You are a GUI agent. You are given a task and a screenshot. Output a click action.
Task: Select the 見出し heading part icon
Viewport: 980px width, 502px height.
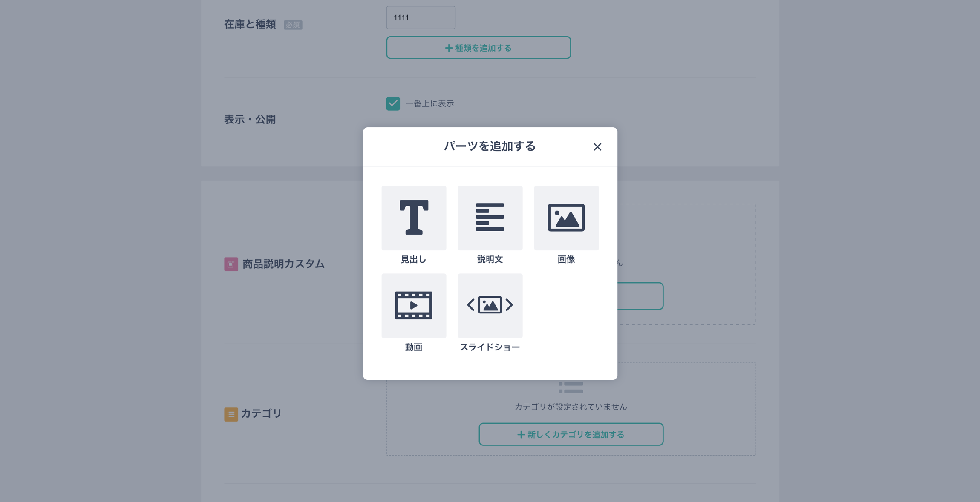[x=414, y=218]
